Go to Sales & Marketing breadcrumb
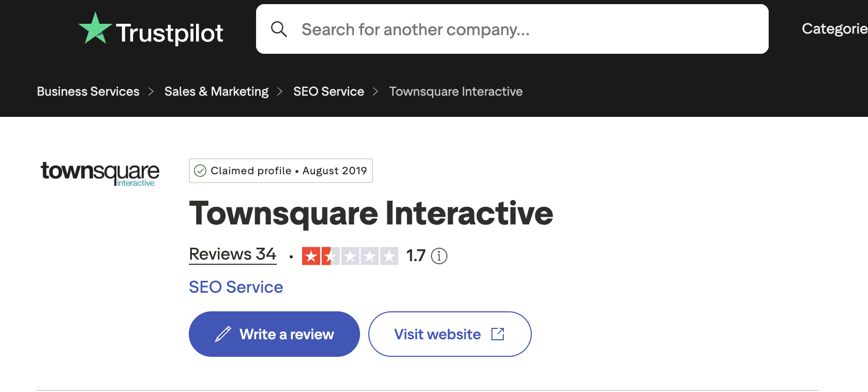 point(216,92)
